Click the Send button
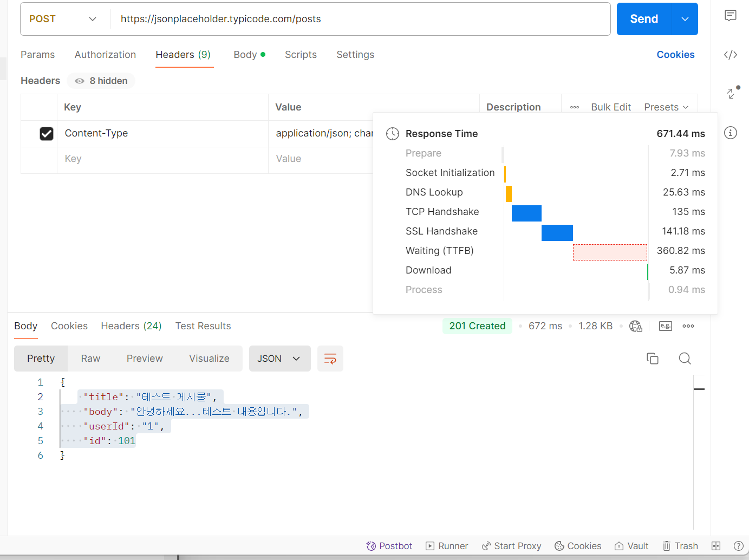The width and height of the screenshot is (749, 560). 644,19
